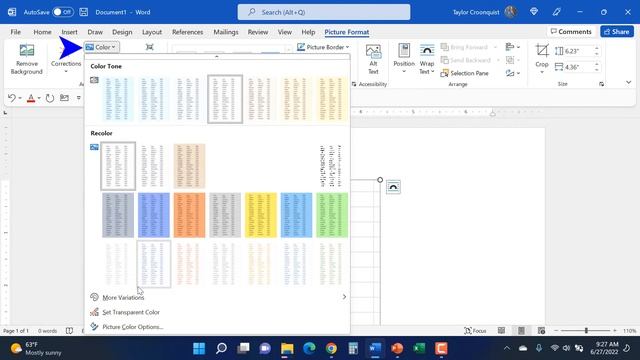The height and width of the screenshot is (360, 640).
Task: Select the gold dark recolor swatch
Action: [x=261, y=215]
